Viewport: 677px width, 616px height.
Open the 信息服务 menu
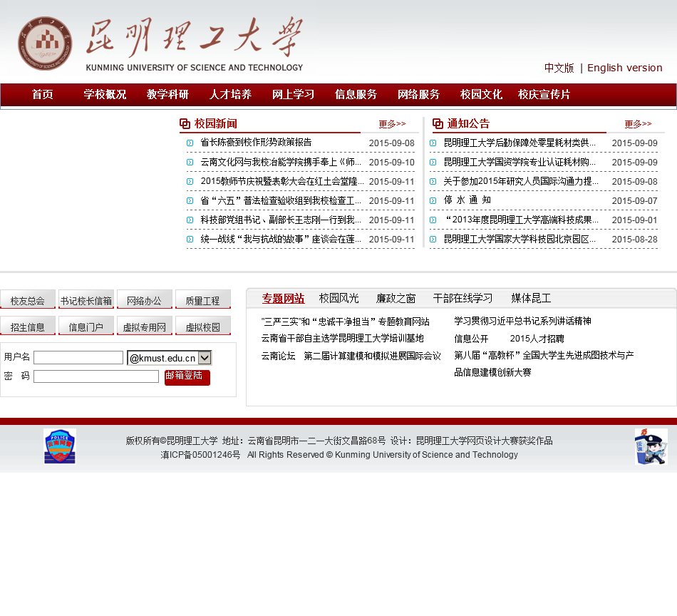pos(356,94)
